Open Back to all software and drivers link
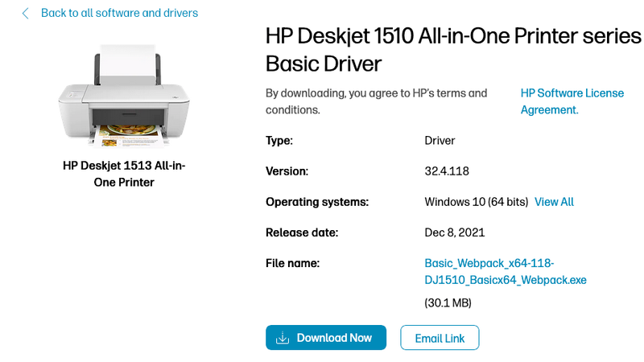This screenshot has width=644, height=362. [119, 13]
